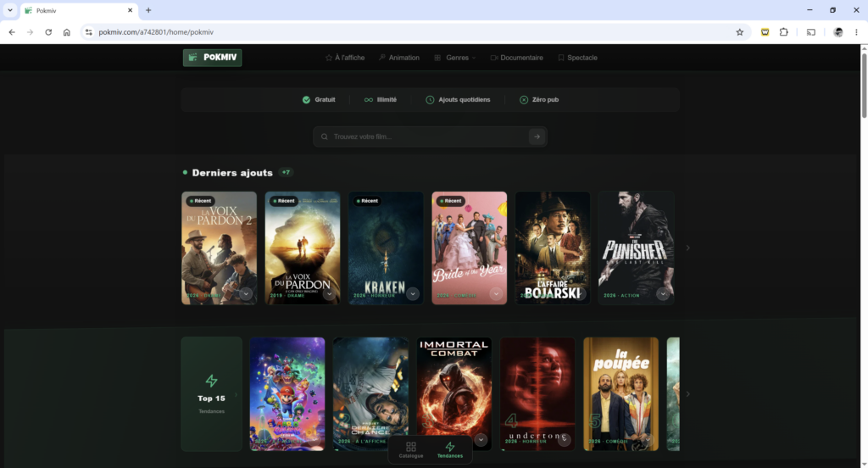View site information icon in address bar
This screenshot has width=868, height=468.
tap(88, 32)
